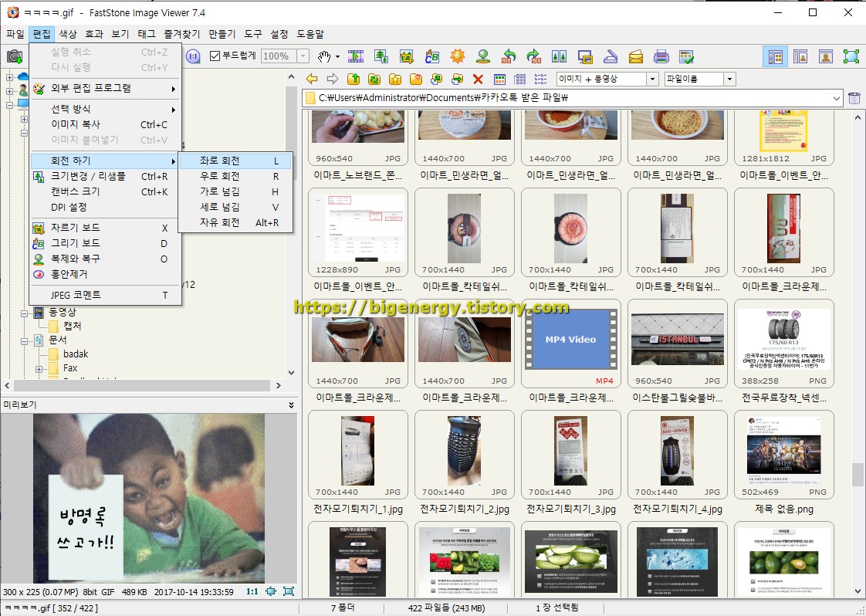Image resolution: width=866 pixels, height=616 pixels.
Task: Click the email envelope toolbar icon
Action: click(636, 56)
